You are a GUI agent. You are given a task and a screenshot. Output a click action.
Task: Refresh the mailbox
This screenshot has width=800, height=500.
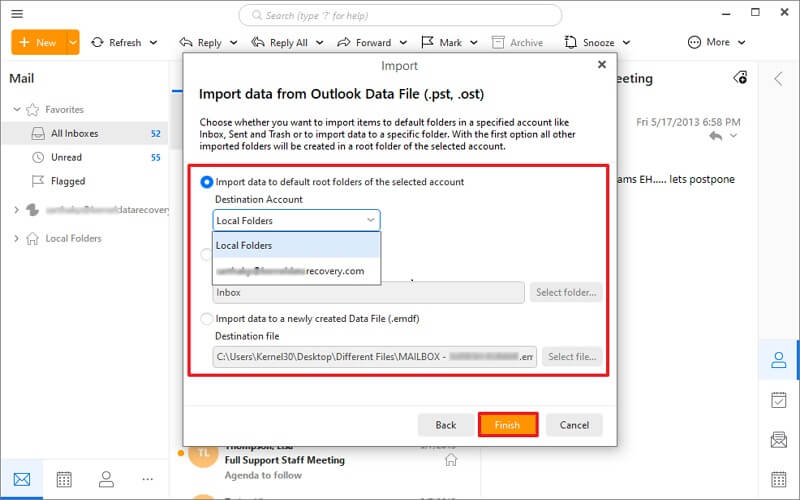(116, 42)
